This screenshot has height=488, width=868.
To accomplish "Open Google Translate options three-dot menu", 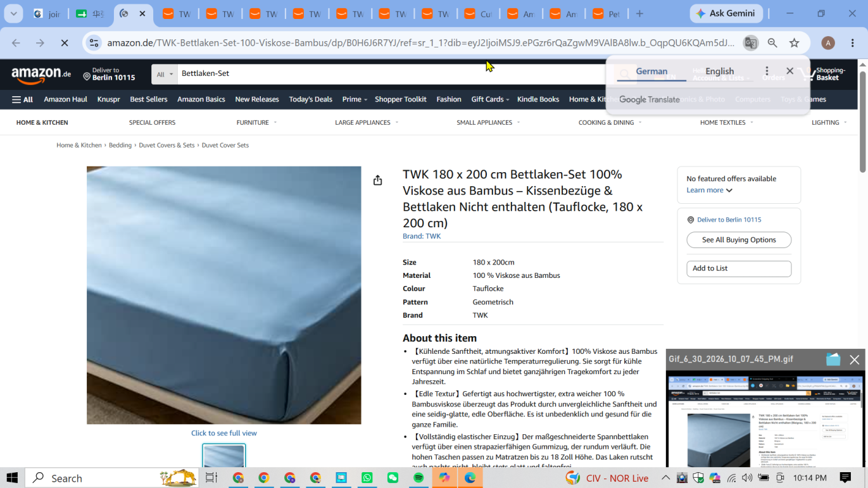I will point(767,71).
